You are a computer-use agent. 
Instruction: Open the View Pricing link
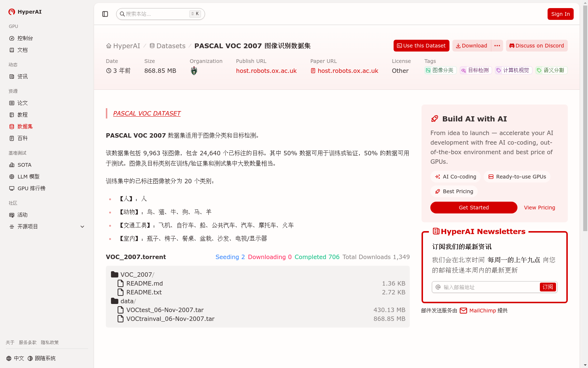(539, 208)
